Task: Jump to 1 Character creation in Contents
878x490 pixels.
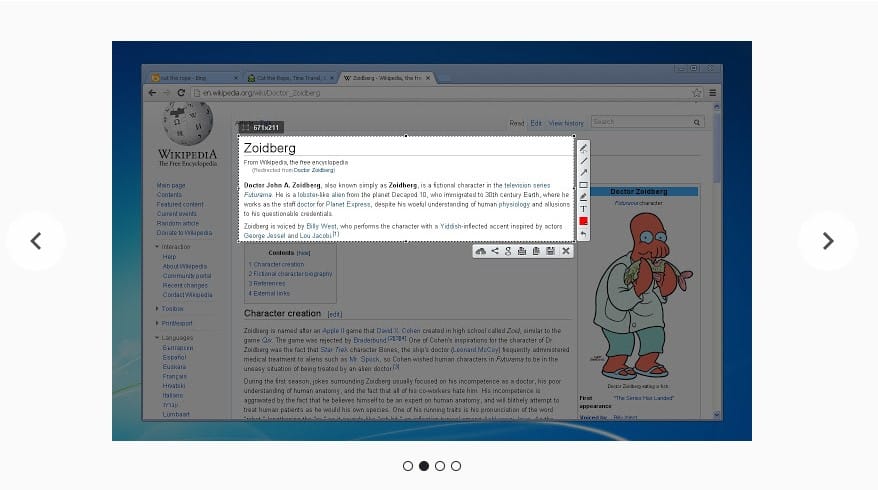Action: (x=277, y=264)
